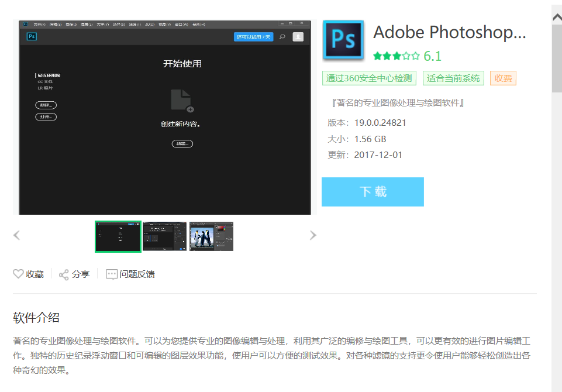Click the heart 收藏 favorite icon
Image resolution: width=562 pixels, height=392 pixels.
pos(18,274)
